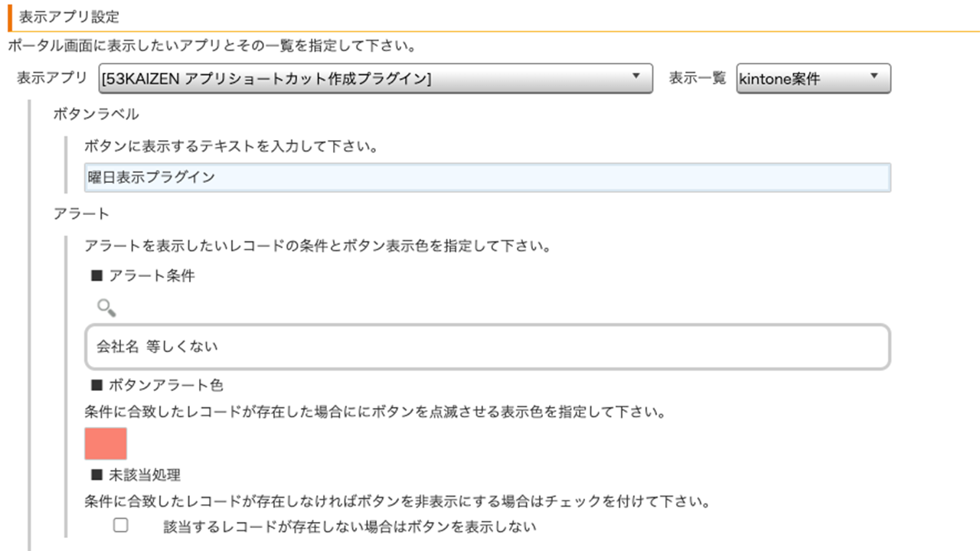This screenshot has width=980, height=551.
Task: Click the ■ 未該当処理 subheading
Action: point(136,475)
